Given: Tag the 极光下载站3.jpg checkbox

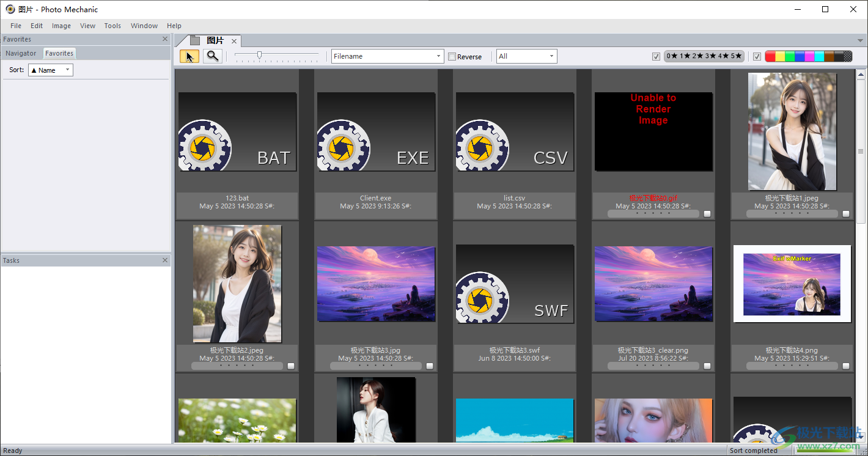Looking at the screenshot, I should [430, 366].
